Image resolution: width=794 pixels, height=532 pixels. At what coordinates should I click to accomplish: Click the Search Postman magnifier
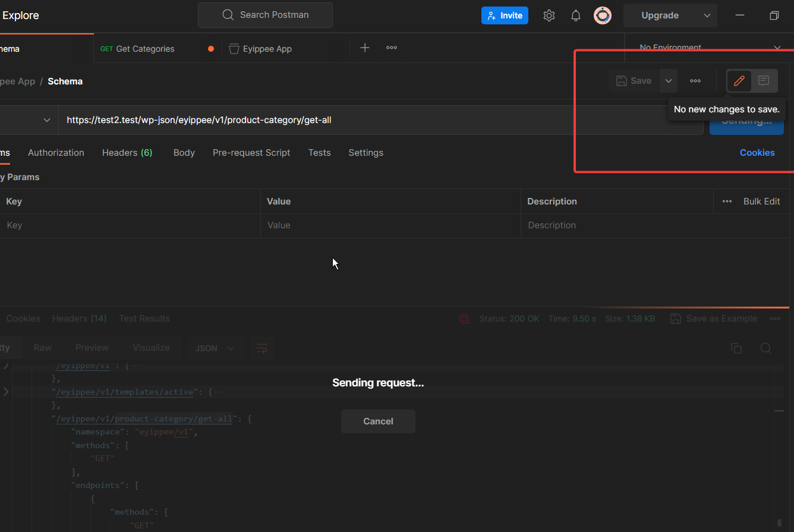[x=226, y=15]
